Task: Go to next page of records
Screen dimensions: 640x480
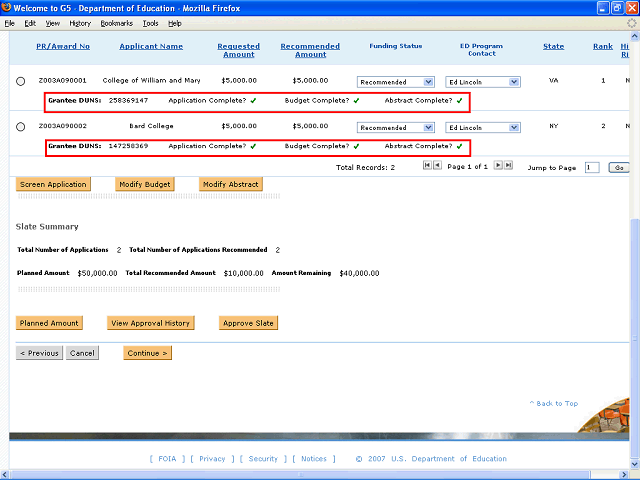Action: pyautogui.click(x=498, y=166)
